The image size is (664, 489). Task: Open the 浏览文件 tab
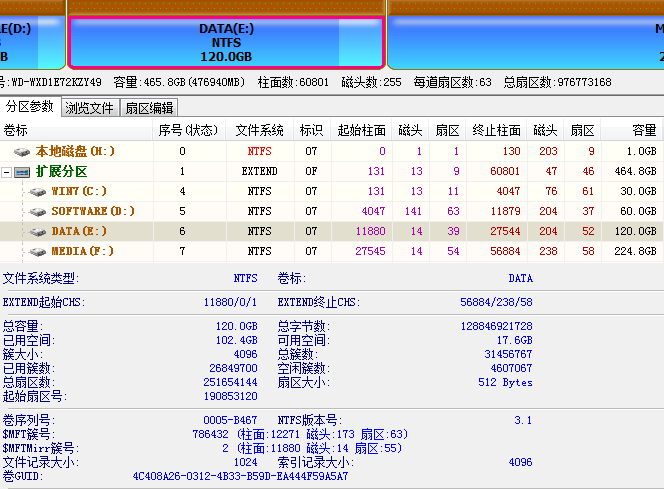click(90, 108)
